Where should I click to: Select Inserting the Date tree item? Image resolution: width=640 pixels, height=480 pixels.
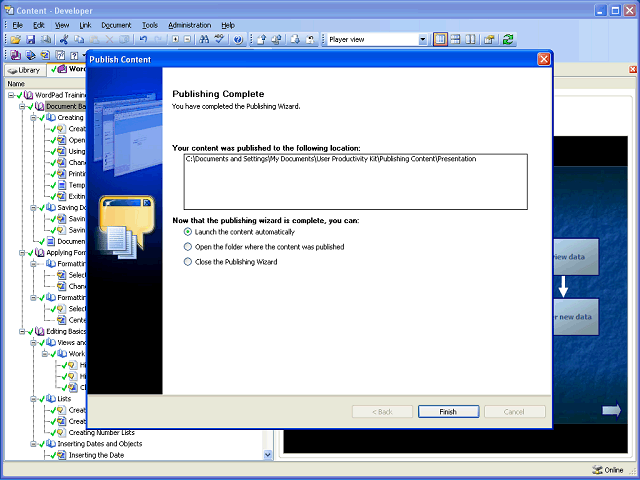click(96, 455)
